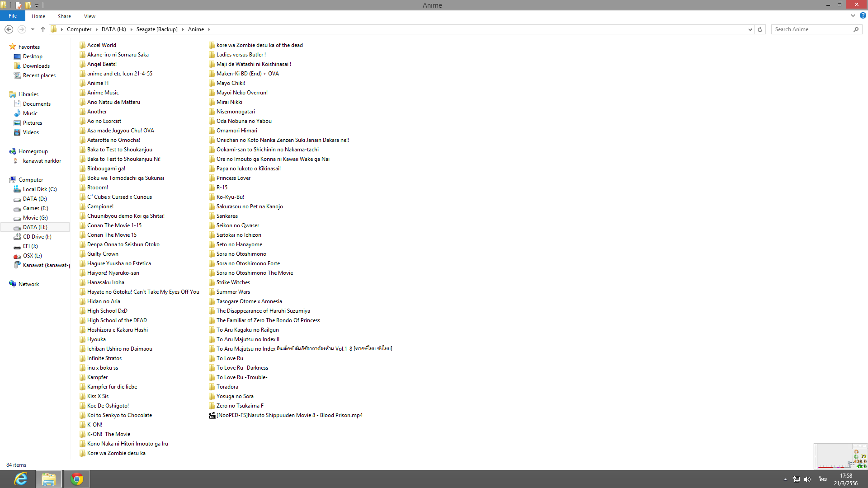This screenshot has width=868, height=488.
Task: Open Help with the question mark icon
Action: pyautogui.click(x=863, y=15)
